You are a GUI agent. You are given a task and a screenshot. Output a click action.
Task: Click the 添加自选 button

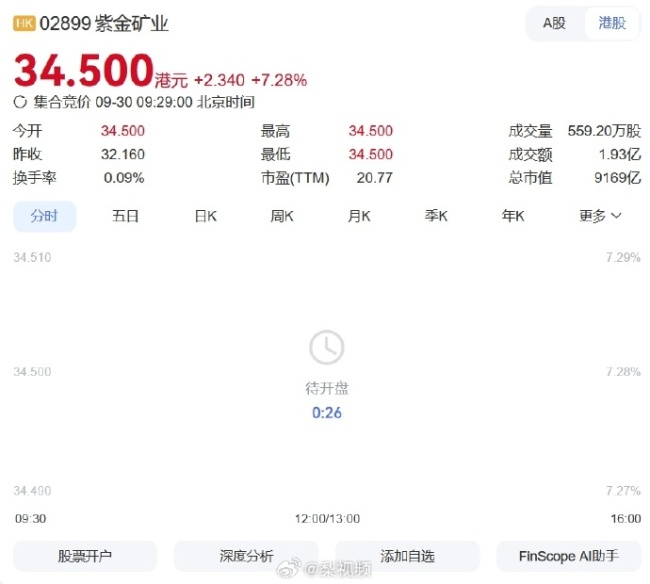[407, 556]
